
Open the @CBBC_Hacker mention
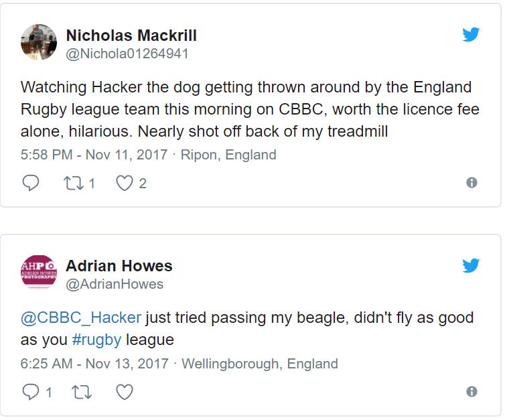point(81,318)
